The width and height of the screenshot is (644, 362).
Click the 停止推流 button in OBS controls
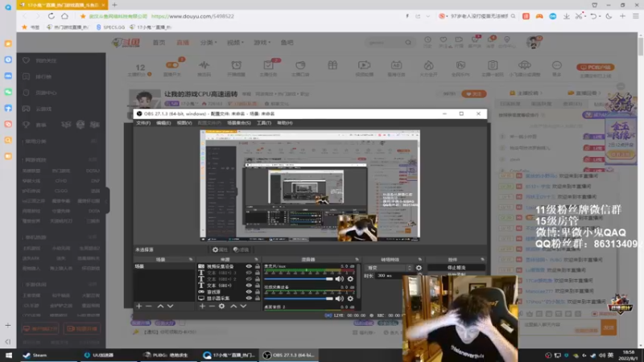(x=456, y=268)
